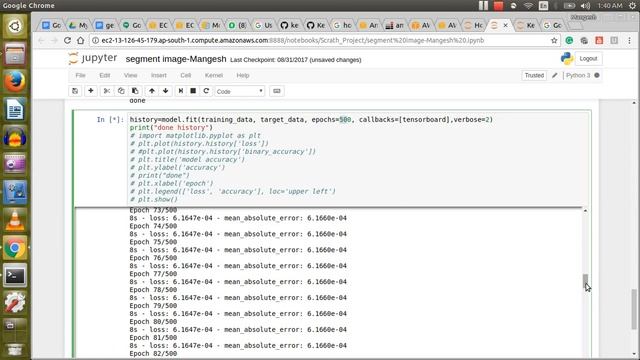
Task: Open the system gear menu in top panel
Action: coord(633,6)
